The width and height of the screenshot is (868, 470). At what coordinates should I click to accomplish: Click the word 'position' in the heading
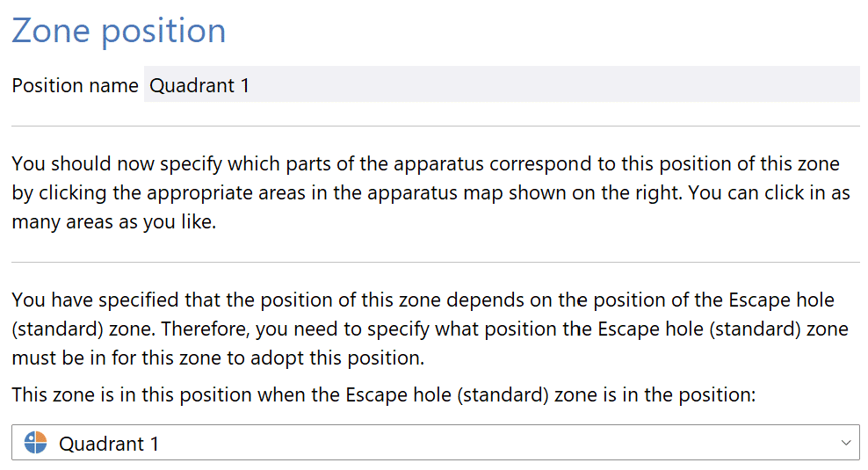click(x=164, y=33)
